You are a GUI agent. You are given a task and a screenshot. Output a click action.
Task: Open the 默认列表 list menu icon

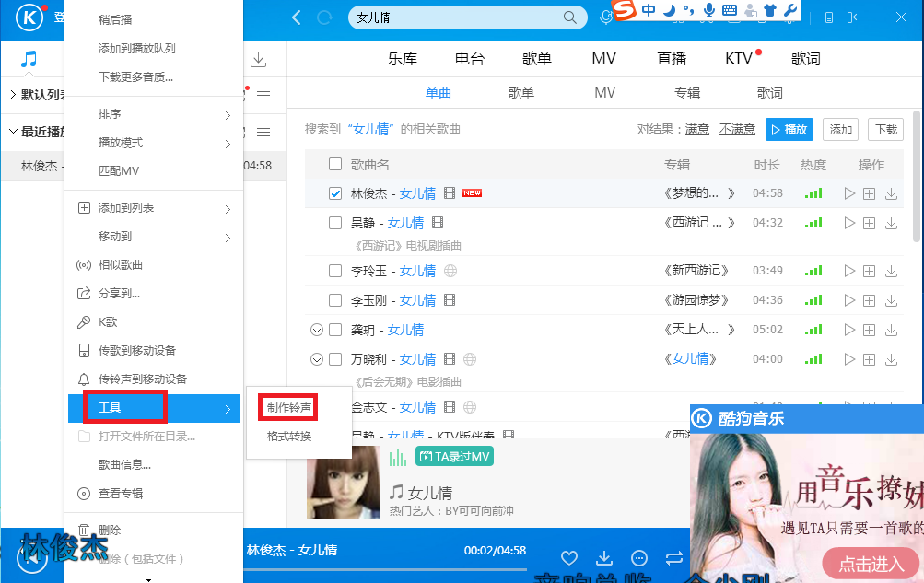click(x=263, y=96)
